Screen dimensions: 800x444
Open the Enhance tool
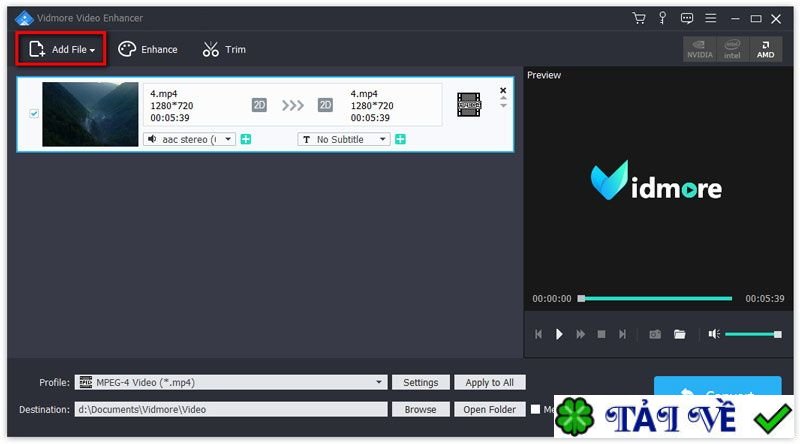(148, 49)
